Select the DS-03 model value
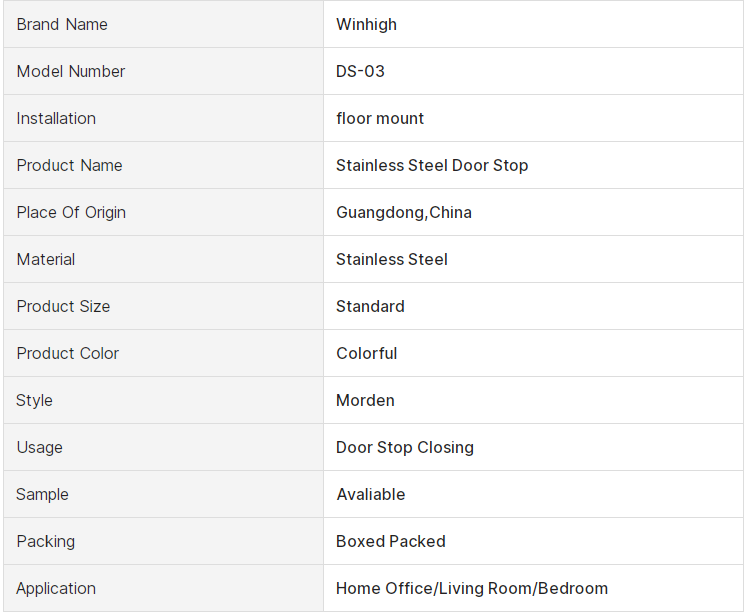The height and width of the screenshot is (615, 745). click(x=360, y=71)
